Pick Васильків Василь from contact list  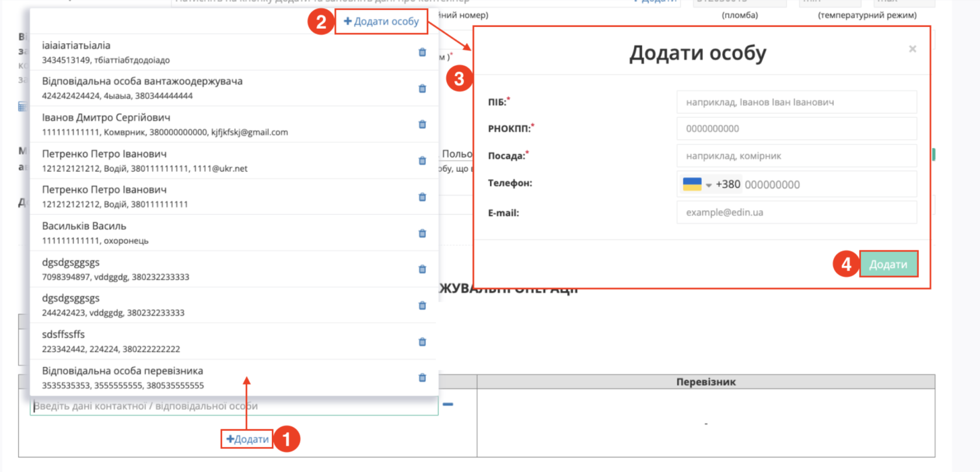[x=234, y=233]
